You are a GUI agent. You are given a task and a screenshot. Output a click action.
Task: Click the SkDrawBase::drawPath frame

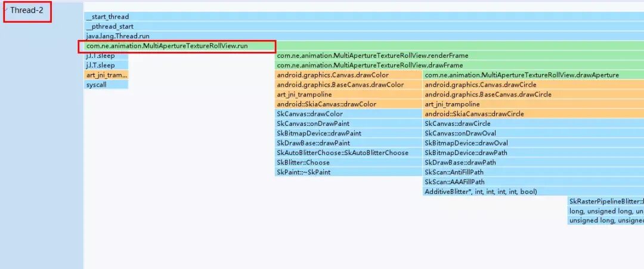[533, 163]
